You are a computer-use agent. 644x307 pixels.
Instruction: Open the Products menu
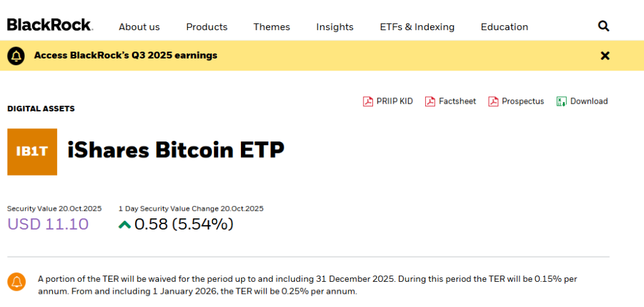pyautogui.click(x=207, y=27)
